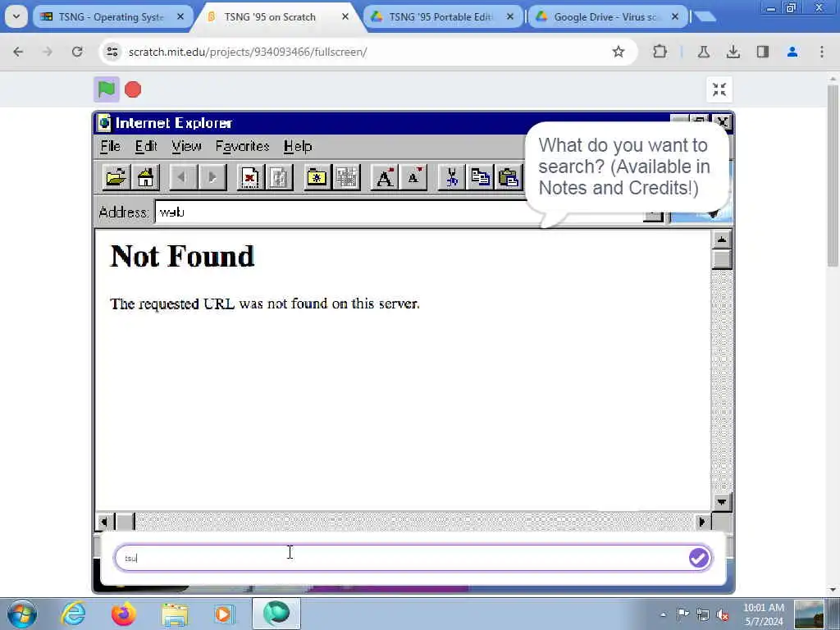Open Chrome three-dot menu
This screenshot has height=630, width=840.
(x=822, y=52)
